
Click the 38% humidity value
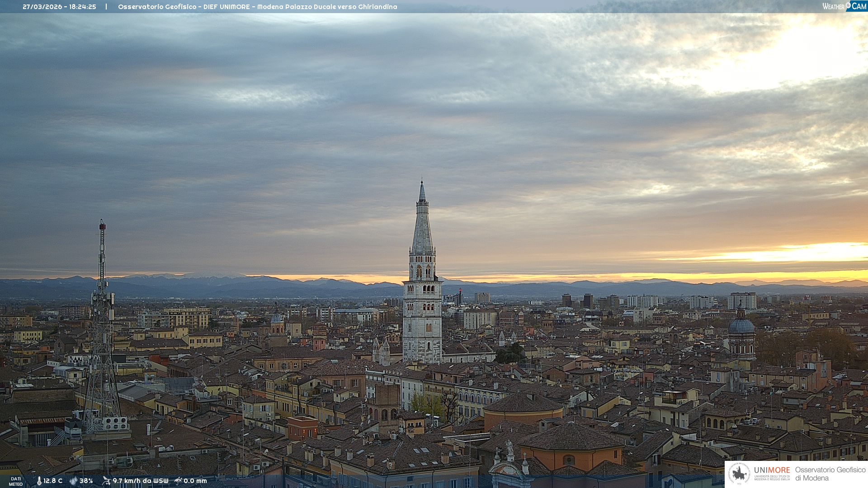click(x=86, y=481)
